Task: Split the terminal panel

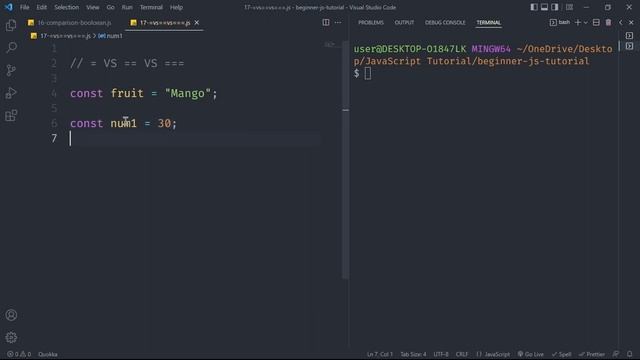Action: pyautogui.click(x=596, y=22)
